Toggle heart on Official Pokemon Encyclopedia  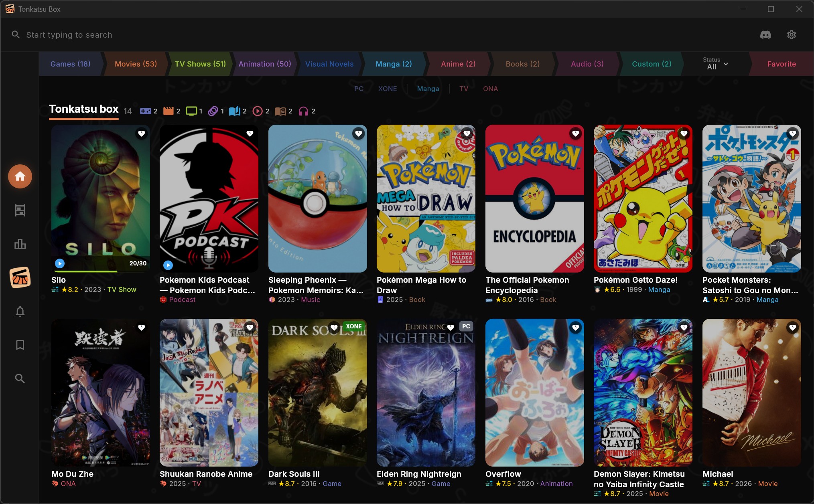pyautogui.click(x=575, y=134)
